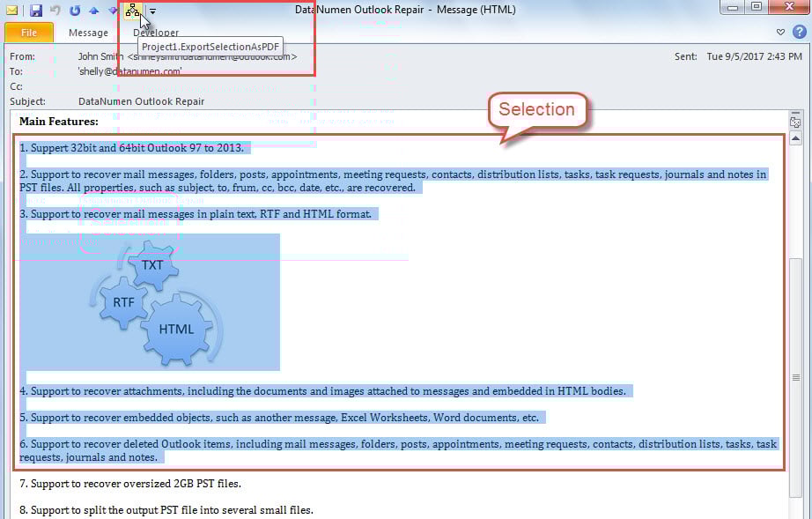Click the blue Redo arrow icon

click(x=75, y=10)
